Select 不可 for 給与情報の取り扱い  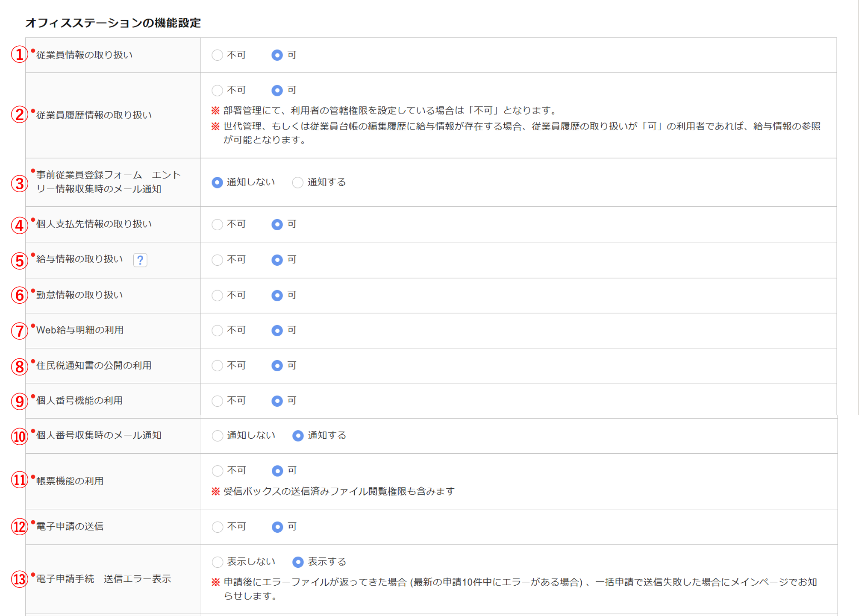coord(217,260)
